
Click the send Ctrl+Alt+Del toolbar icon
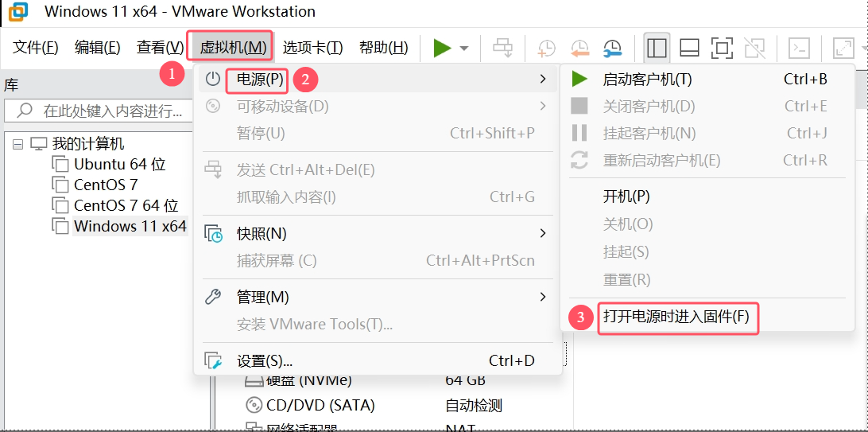click(503, 48)
